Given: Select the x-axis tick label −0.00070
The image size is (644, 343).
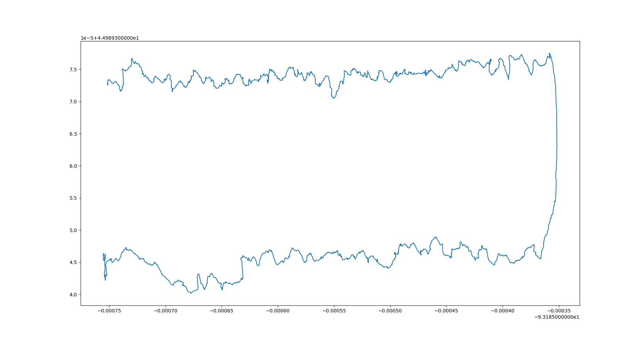Looking at the screenshot, I should tap(165, 310).
